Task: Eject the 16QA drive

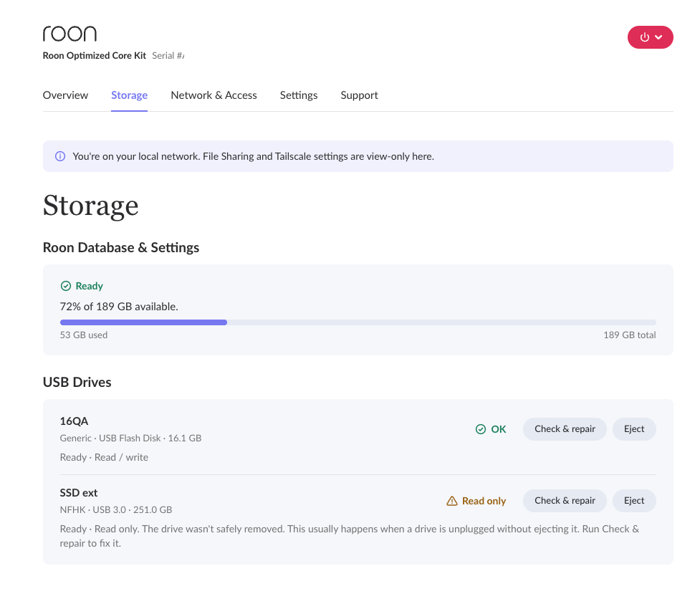Action: tap(634, 429)
